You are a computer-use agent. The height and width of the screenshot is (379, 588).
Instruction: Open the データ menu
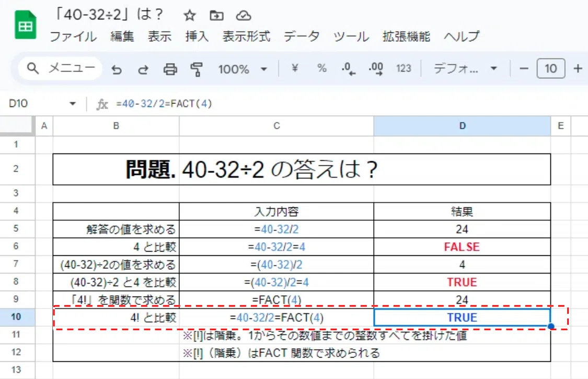302,37
